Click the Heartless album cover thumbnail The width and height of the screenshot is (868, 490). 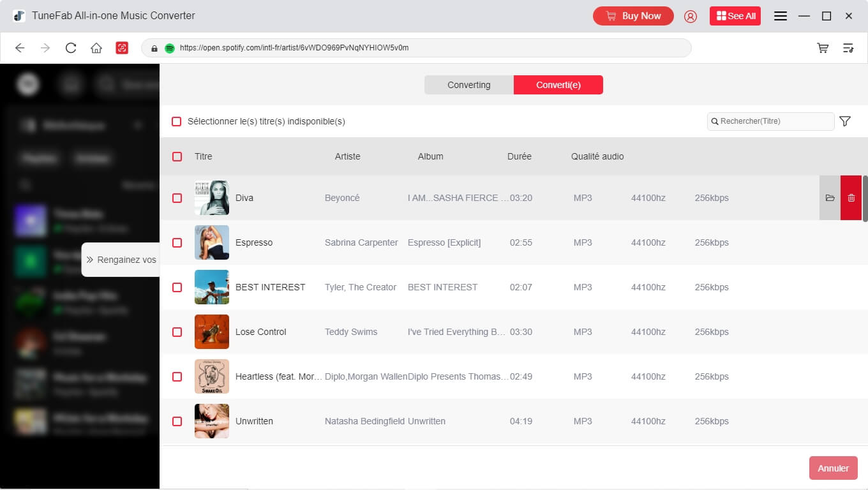coord(212,376)
